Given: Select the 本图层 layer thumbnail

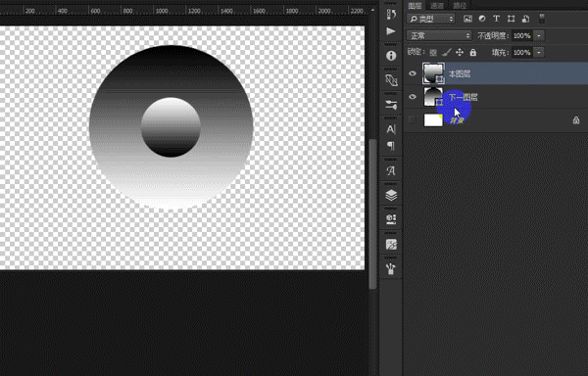Looking at the screenshot, I should [x=433, y=73].
